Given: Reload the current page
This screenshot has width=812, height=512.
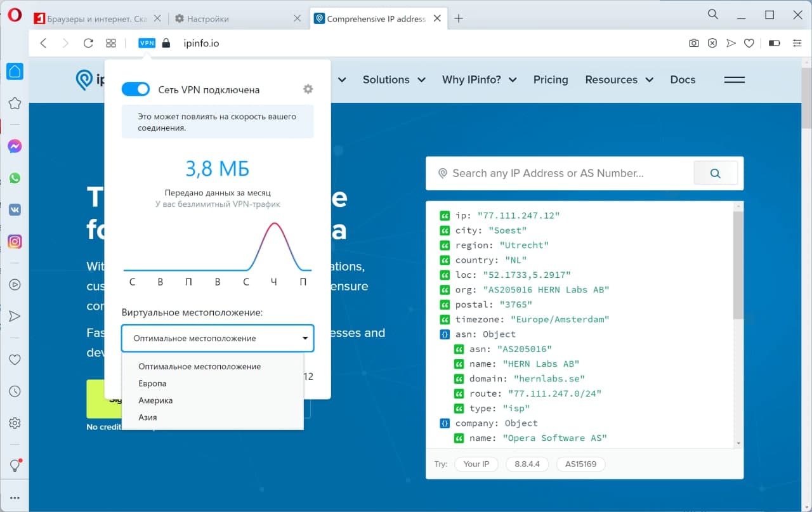Looking at the screenshot, I should pos(88,43).
